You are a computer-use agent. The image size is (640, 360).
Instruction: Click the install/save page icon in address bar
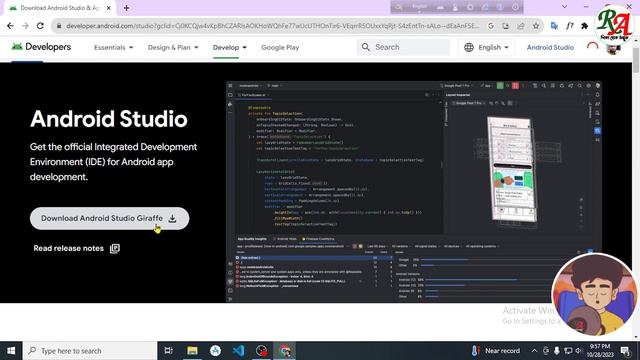[505, 26]
